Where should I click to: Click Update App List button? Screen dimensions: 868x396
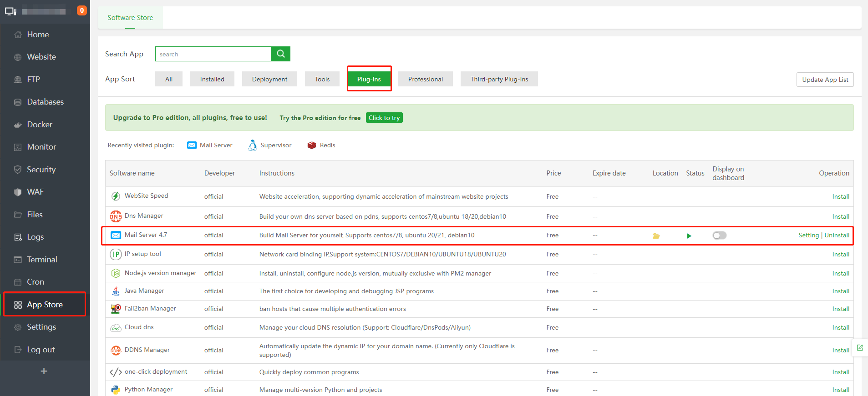[825, 80]
